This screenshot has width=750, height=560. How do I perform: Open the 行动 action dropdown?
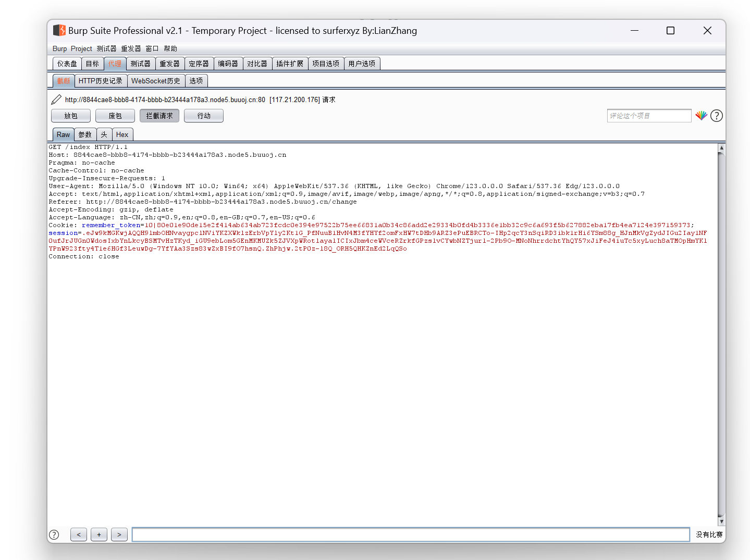204,116
